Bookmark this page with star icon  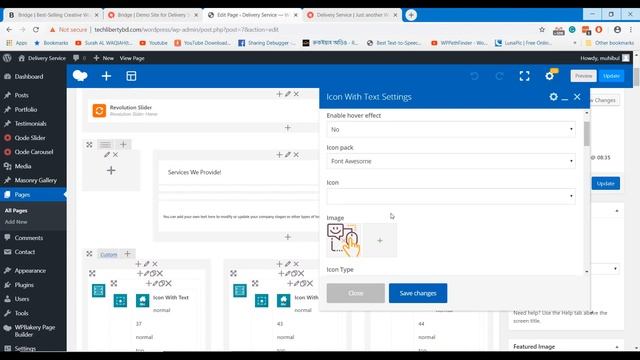tap(542, 29)
